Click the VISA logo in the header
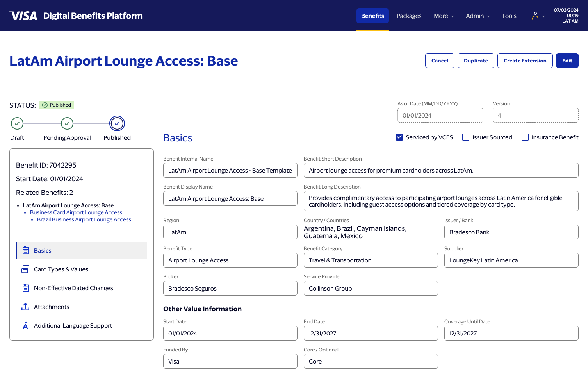Viewport: 588px width, 371px height. tap(23, 16)
